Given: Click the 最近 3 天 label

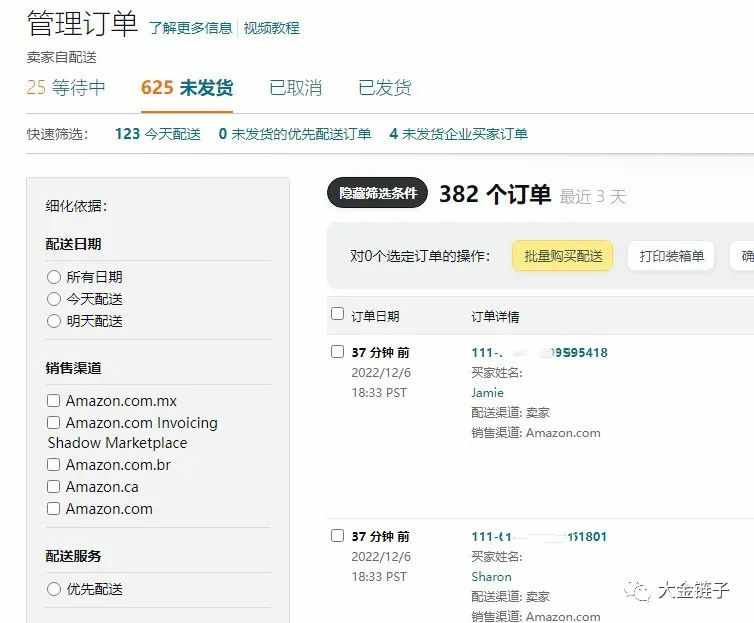Looking at the screenshot, I should click(593, 197).
